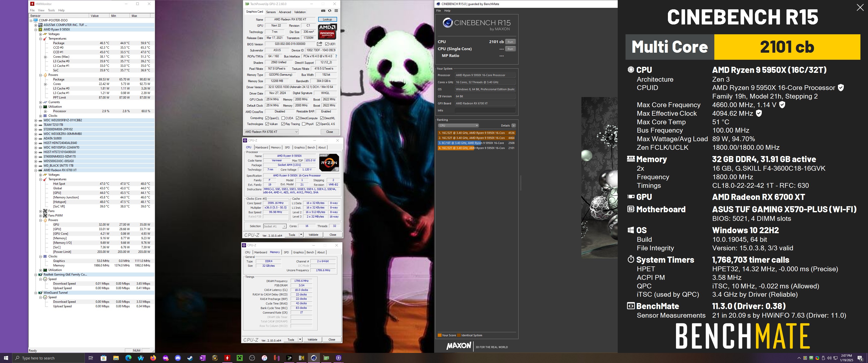This screenshot has width=868, height=363.
Task: Click the BIOS share/export arrow icon in GPU-Z
Action: (319, 44)
